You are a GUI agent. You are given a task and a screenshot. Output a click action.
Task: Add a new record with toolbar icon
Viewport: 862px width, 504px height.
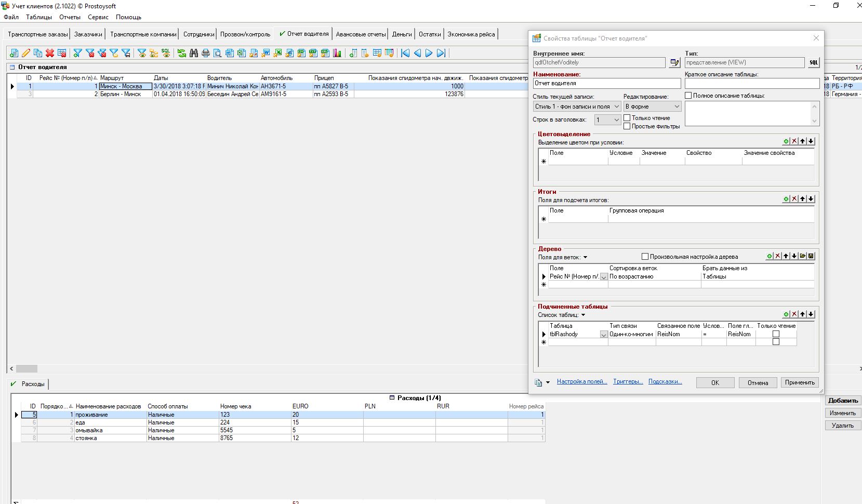tap(14, 53)
